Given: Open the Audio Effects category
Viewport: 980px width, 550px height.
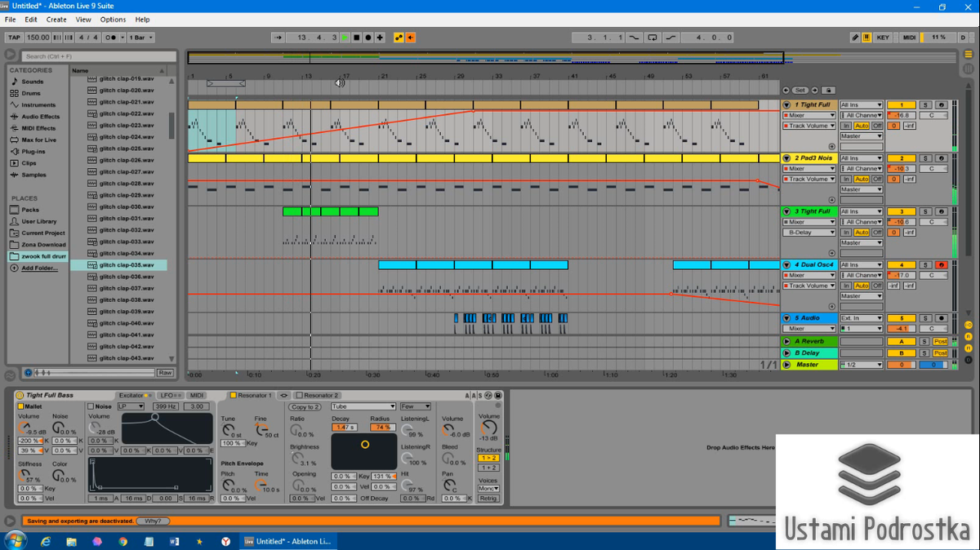Looking at the screenshot, I should [40, 117].
